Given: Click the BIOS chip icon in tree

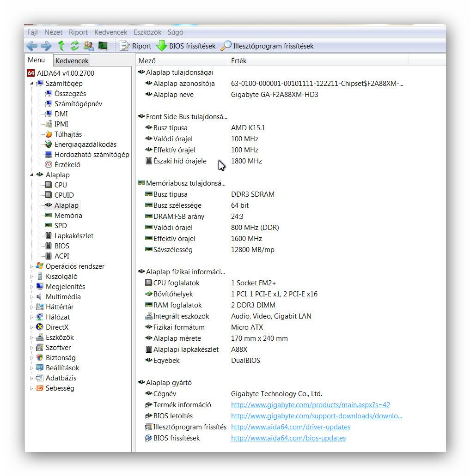Looking at the screenshot, I should (x=49, y=246).
